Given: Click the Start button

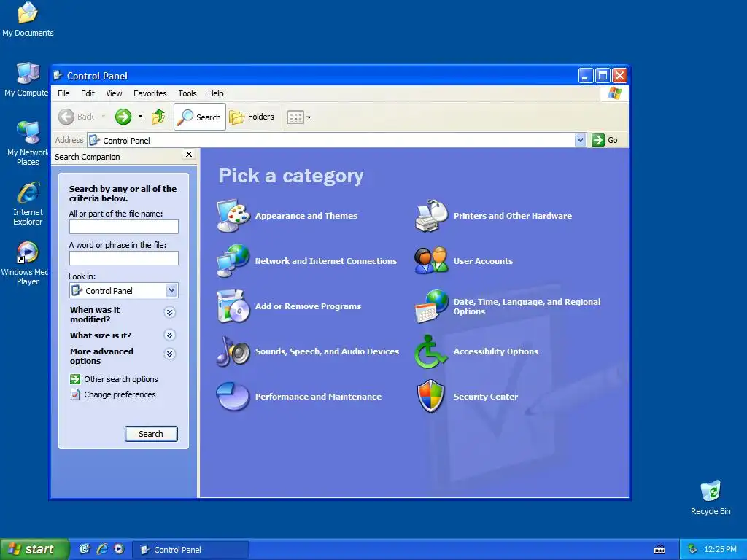Looking at the screenshot, I should pyautogui.click(x=34, y=549).
